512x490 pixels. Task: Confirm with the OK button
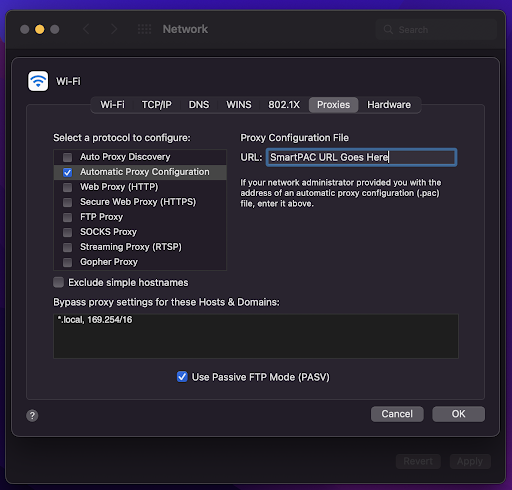pos(458,414)
